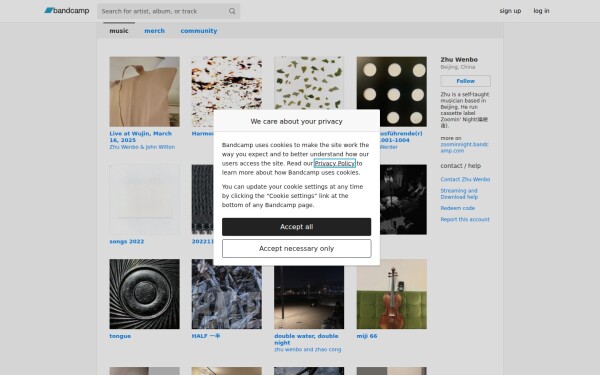Open the tongue album cover
Screen dimensions: 600x375
(144, 294)
